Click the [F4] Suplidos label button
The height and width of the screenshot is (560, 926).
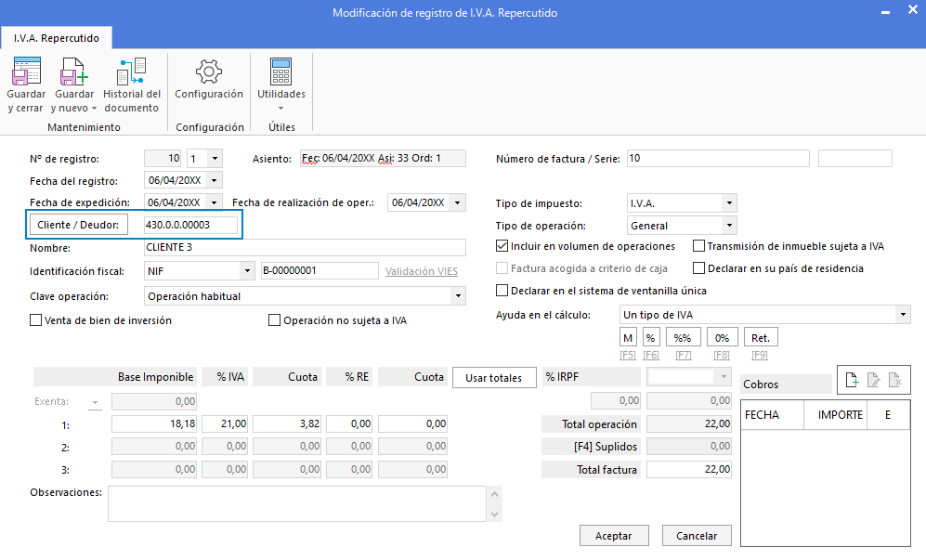(591, 447)
